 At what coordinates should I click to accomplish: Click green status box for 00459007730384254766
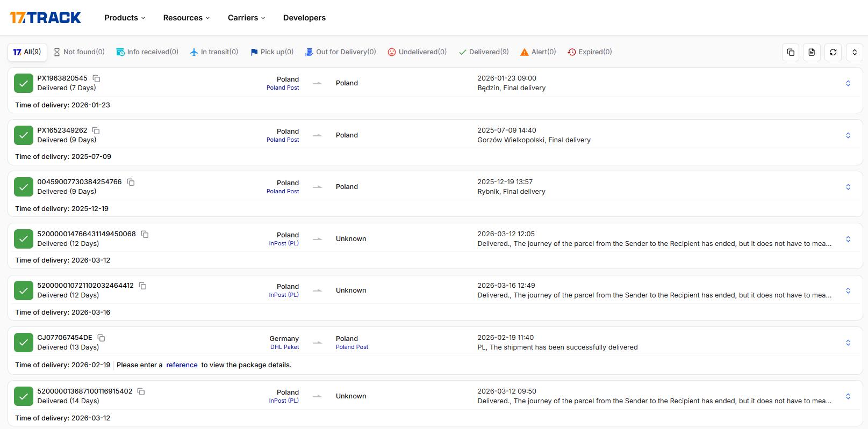[x=24, y=187]
